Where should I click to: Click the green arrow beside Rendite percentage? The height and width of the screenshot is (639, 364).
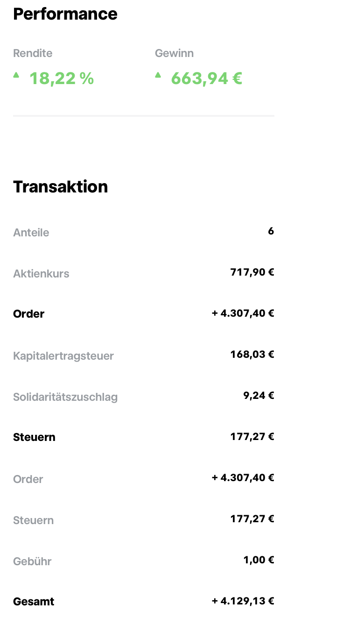click(16, 75)
